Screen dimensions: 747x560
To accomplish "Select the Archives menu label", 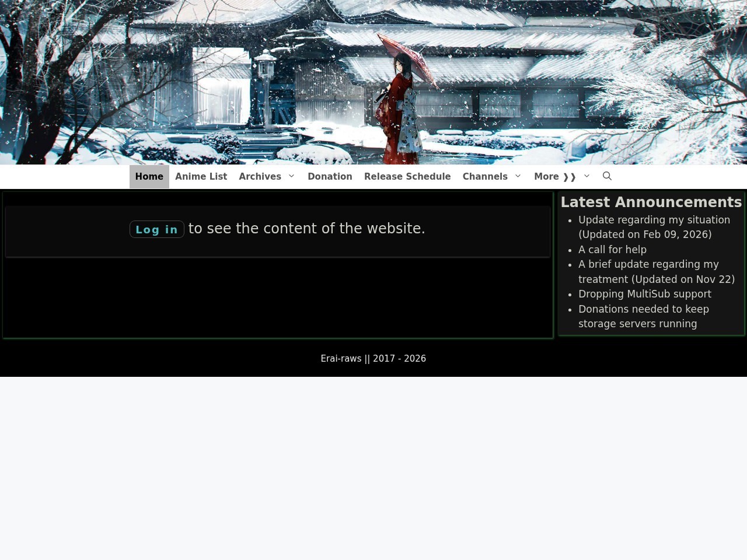I will 260,177.
